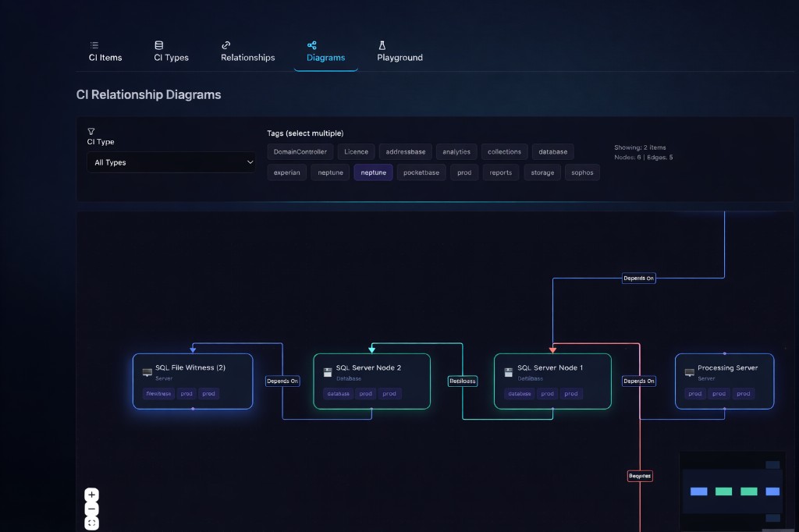
Task: Toggle the DomainController tag filter
Action: pos(300,152)
